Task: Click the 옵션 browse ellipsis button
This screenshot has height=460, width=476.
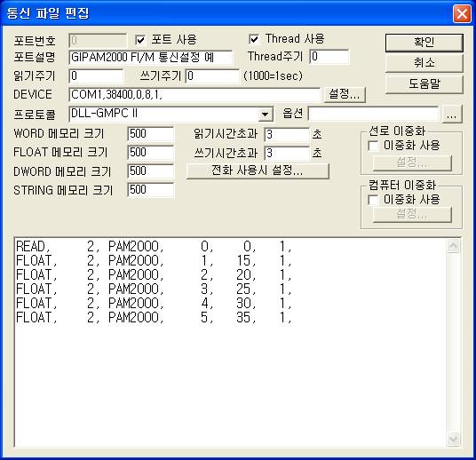Action: click(x=452, y=115)
